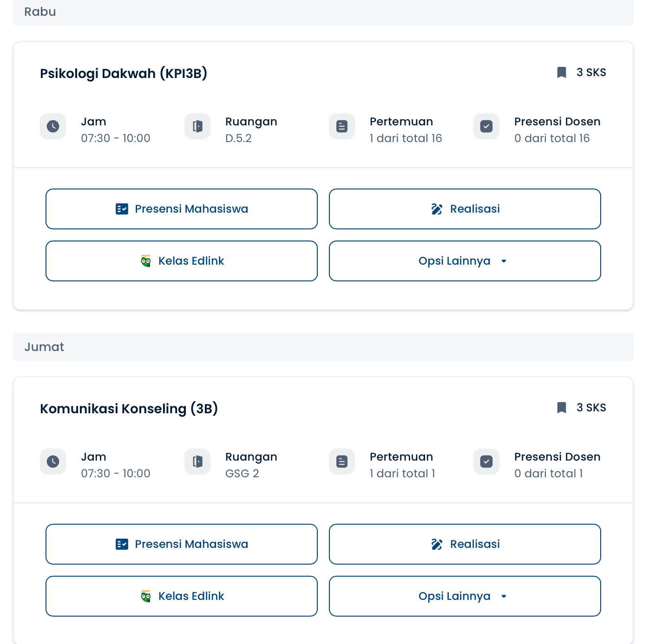The width and height of the screenshot is (649, 644).
Task: Click the clock icon in Komunikasi Konseling card
Action: [x=53, y=462]
